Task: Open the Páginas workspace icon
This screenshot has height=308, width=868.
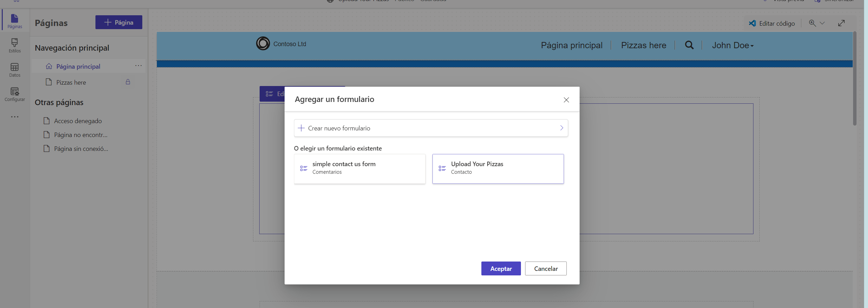Action: 15,21
